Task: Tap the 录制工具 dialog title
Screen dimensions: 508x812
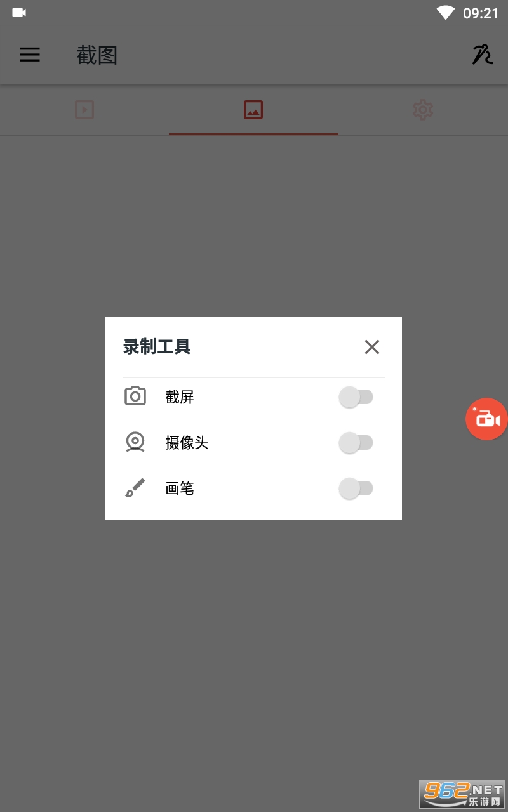Action: (x=157, y=347)
